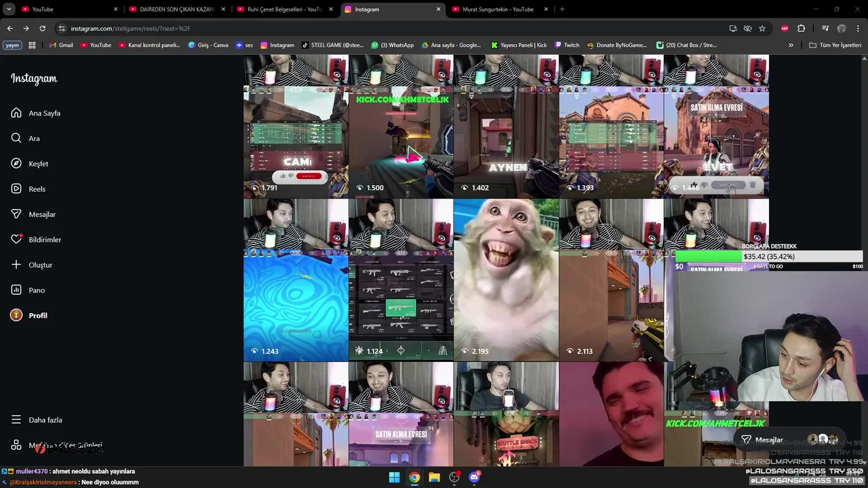Click BORÇLARA DESTEEKK donation progress bar

pyautogui.click(x=768, y=256)
